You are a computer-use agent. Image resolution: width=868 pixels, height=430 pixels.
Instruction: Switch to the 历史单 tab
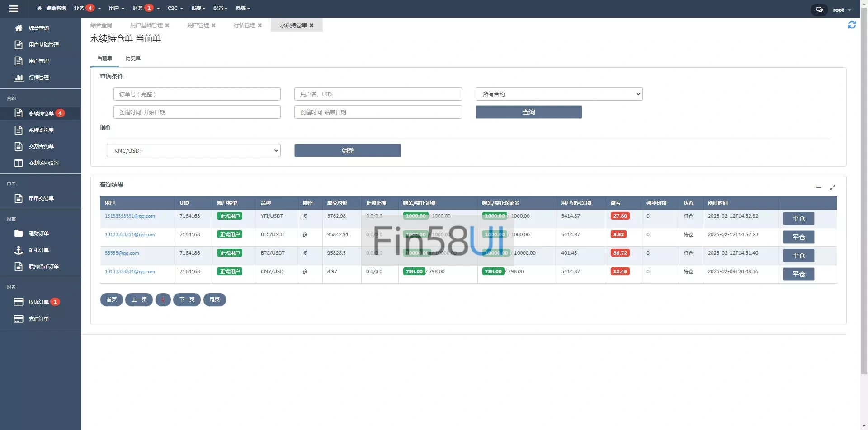coord(133,58)
